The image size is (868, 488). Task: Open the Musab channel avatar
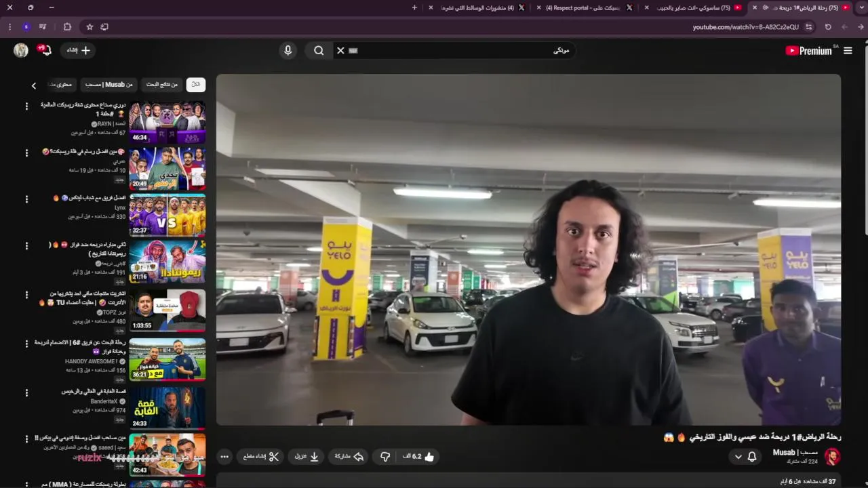[x=832, y=456]
